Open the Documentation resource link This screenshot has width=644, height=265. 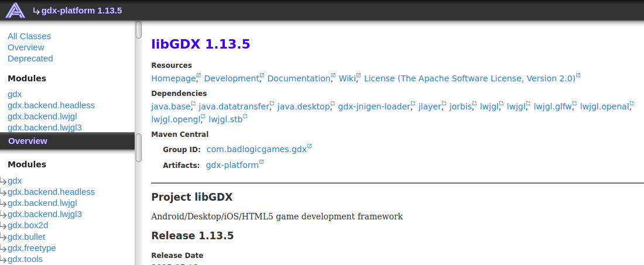[x=299, y=78]
